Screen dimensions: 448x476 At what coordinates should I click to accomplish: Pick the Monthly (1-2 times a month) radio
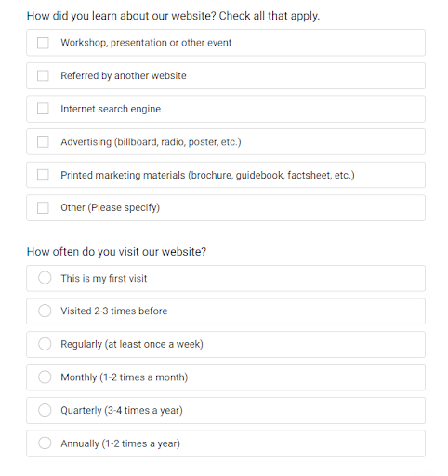click(45, 377)
